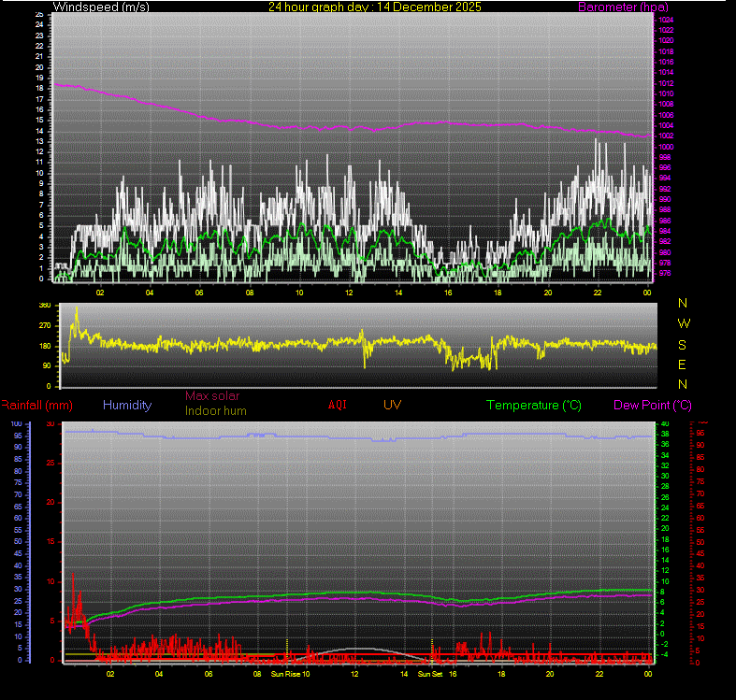Click temperature axis value 20

click(665, 528)
